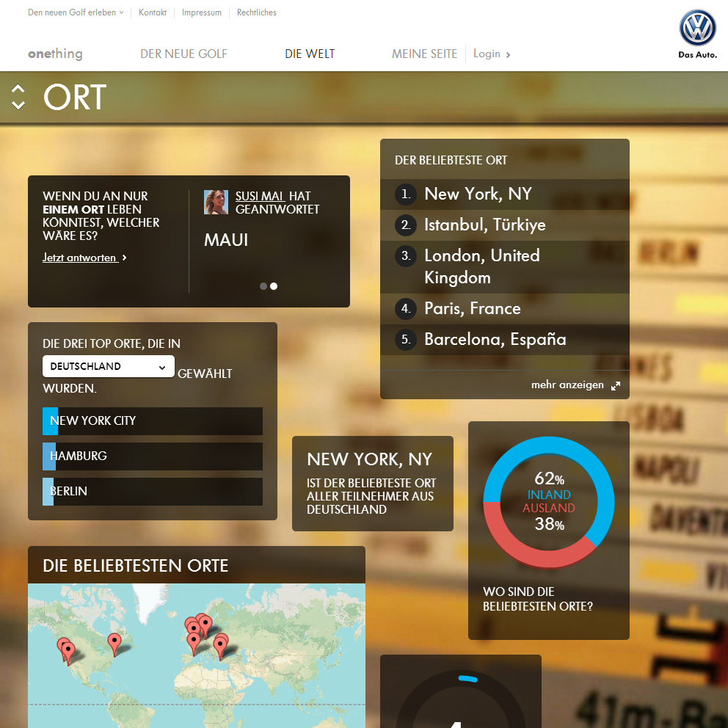Open MEINE SEITE tab

coord(424,54)
